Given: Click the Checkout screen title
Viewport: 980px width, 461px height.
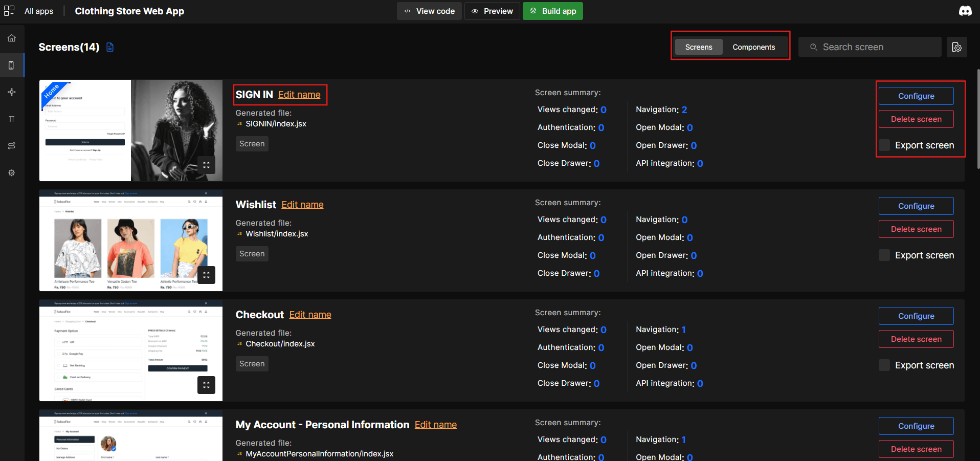Looking at the screenshot, I should point(260,315).
